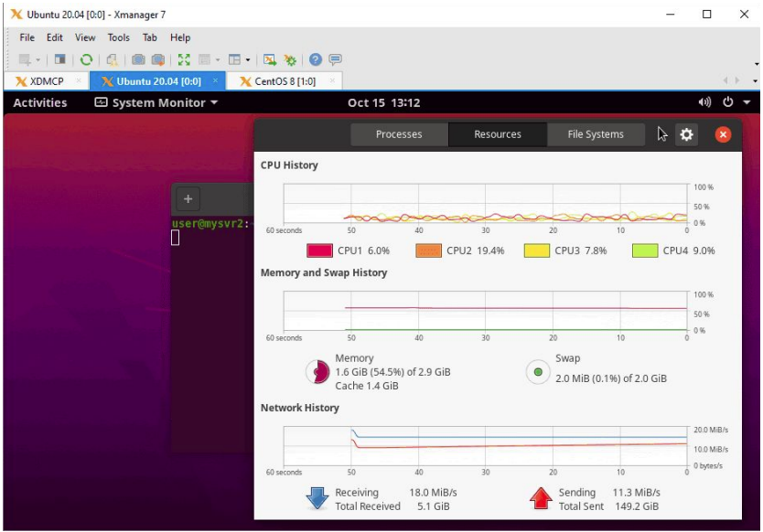
Task: Launch Xstart with the X arrow icon
Action: pos(270,59)
